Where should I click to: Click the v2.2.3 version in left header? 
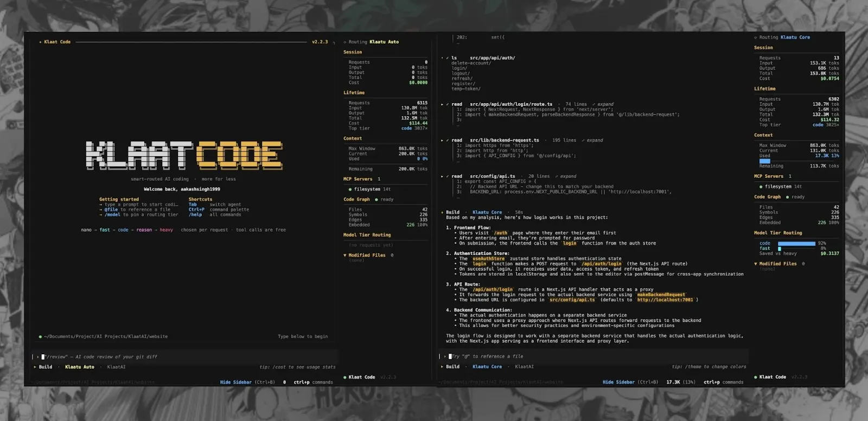tap(320, 42)
